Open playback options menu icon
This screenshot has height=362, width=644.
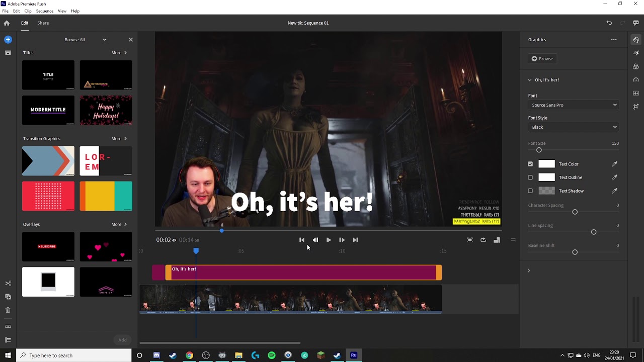513,240
